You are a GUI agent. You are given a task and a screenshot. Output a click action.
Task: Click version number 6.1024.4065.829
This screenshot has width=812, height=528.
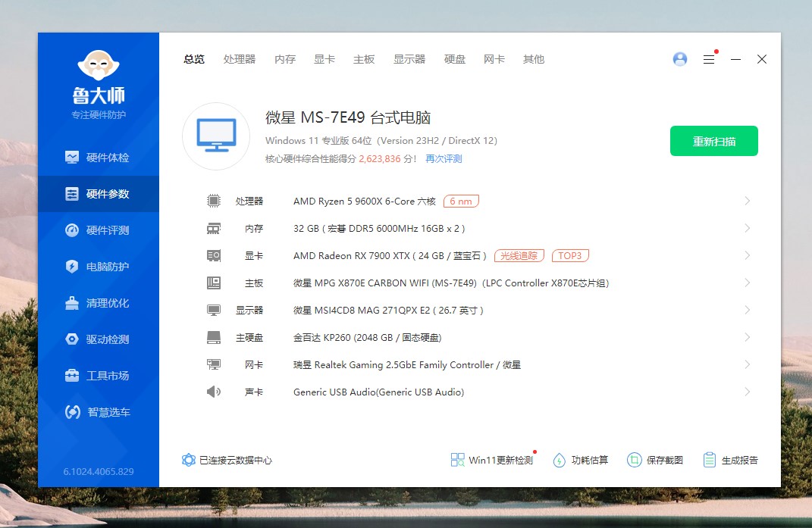point(99,472)
